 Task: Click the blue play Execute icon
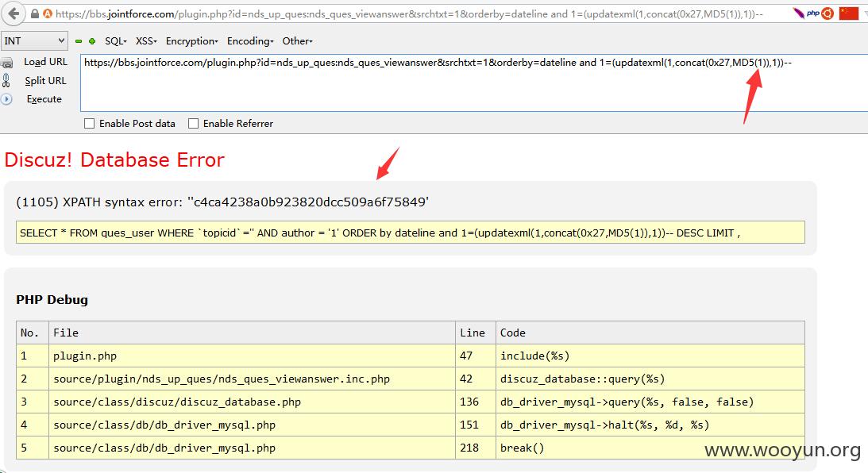pyautogui.click(x=6, y=99)
